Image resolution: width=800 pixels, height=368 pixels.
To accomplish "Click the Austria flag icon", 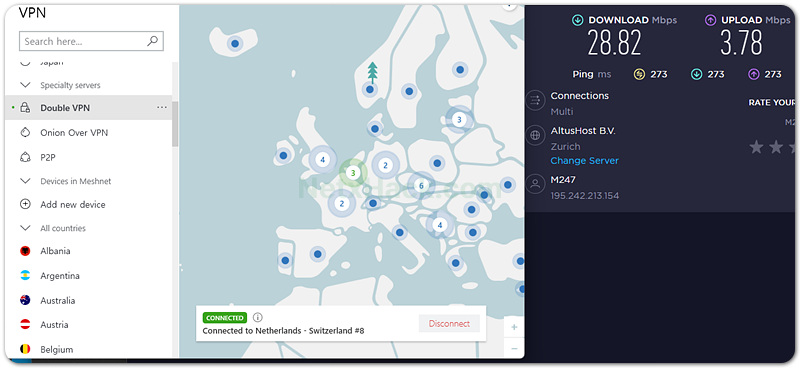I will tap(25, 325).
